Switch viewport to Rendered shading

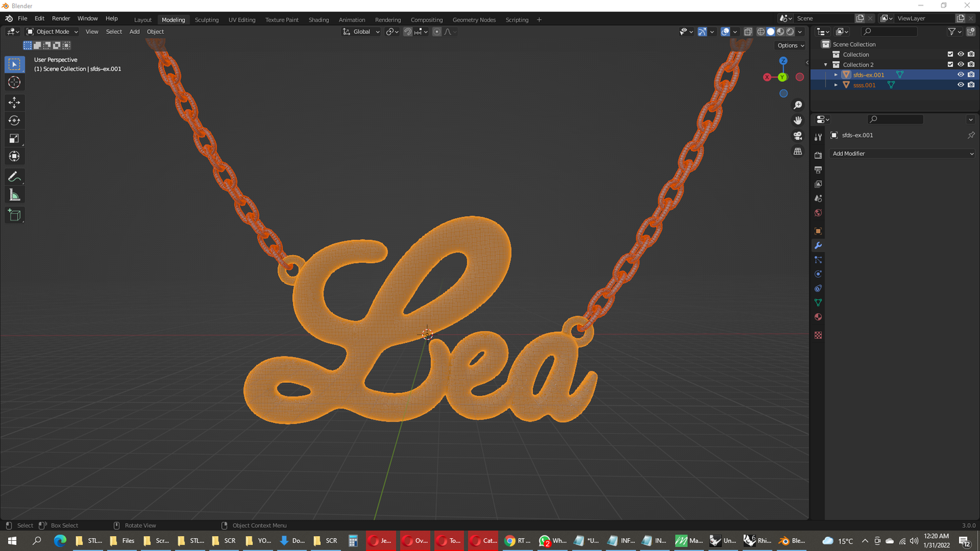(x=789, y=31)
